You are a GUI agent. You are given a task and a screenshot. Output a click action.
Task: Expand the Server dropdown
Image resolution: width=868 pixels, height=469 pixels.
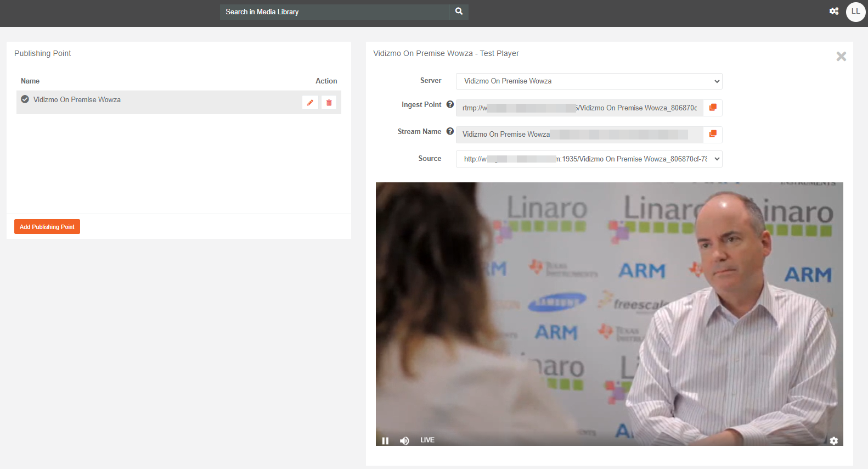click(x=589, y=81)
